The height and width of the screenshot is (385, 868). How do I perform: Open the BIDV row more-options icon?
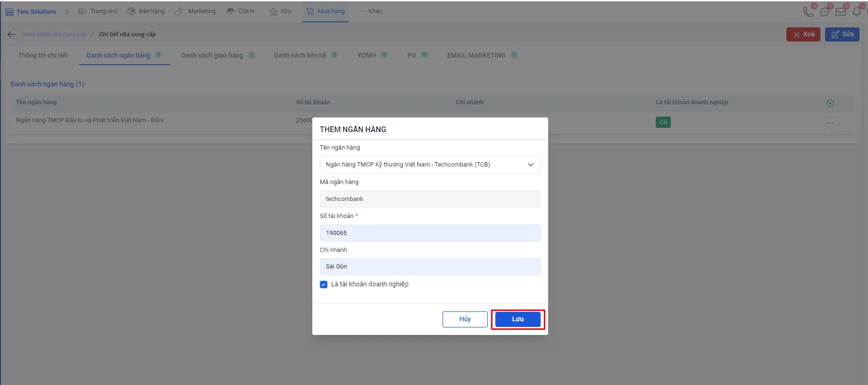(x=830, y=123)
